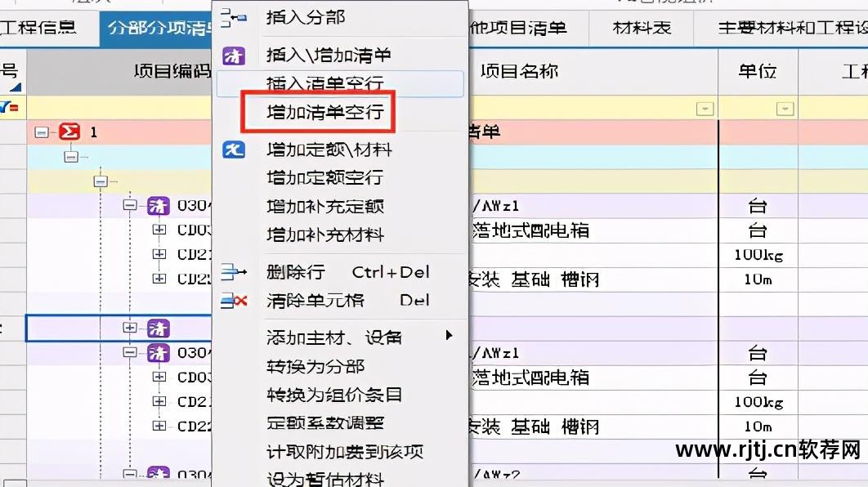Select 增加清单空行 in the context menu

point(325,112)
